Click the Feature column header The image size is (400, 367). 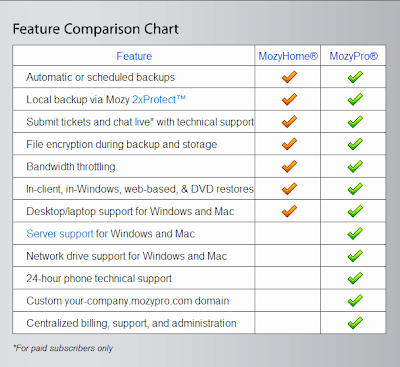134,56
